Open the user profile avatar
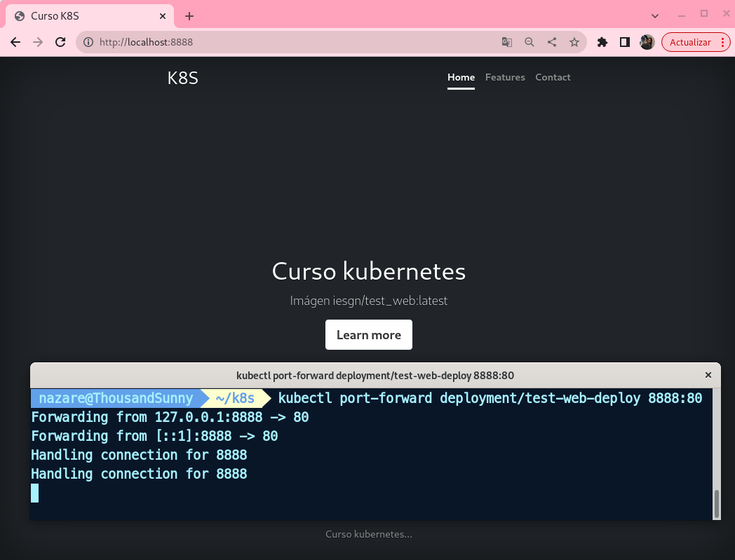The width and height of the screenshot is (735, 560). pyautogui.click(x=647, y=42)
